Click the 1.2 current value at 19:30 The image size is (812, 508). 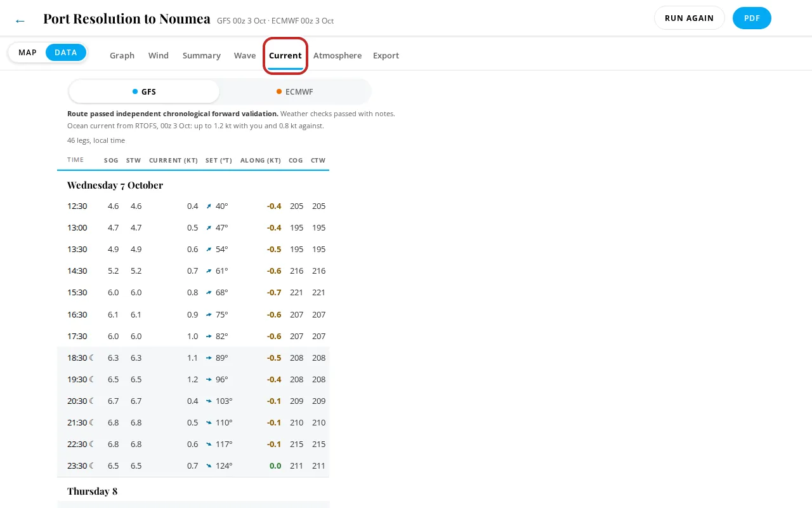(192, 380)
